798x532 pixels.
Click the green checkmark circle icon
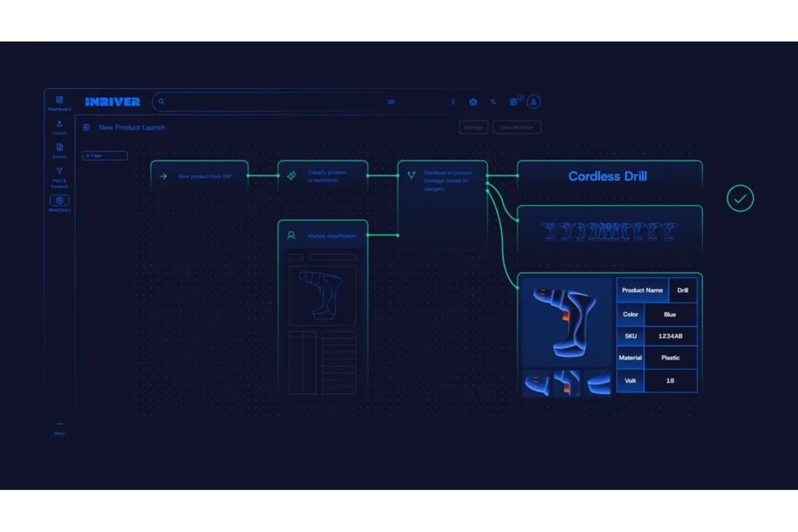pyautogui.click(x=740, y=198)
